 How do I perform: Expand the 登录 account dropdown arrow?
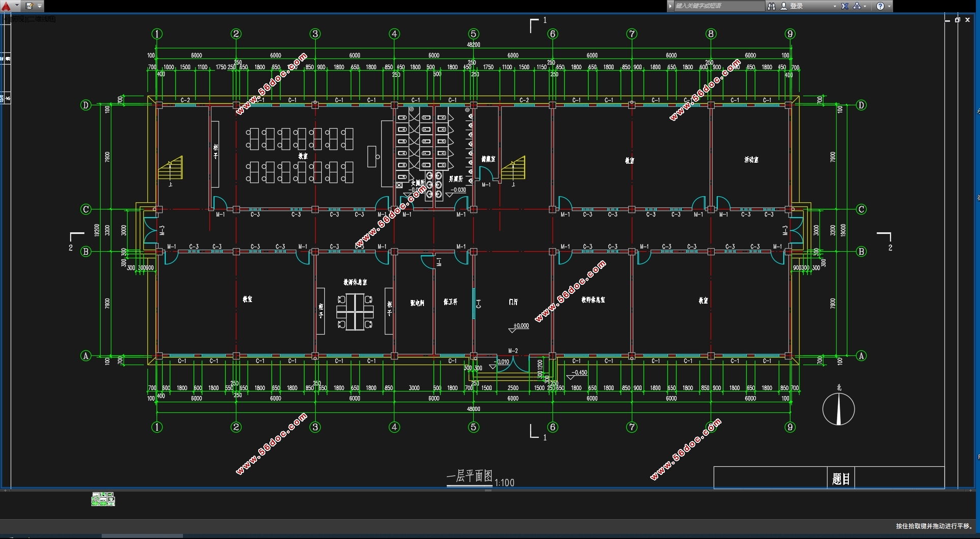[835, 6]
